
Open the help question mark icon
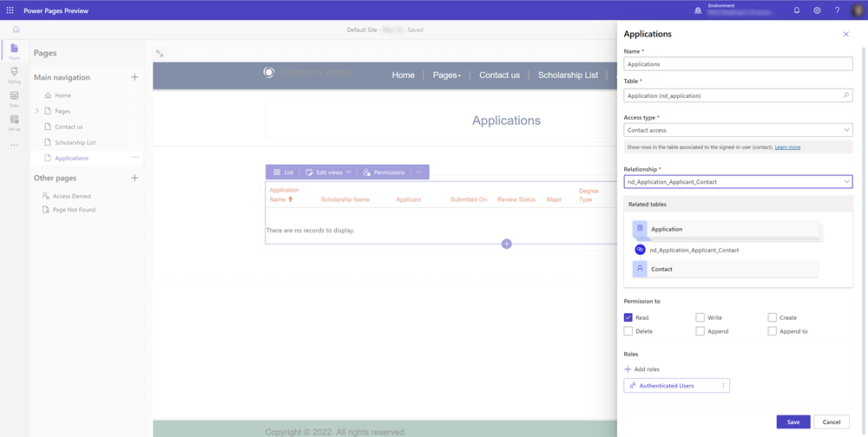[837, 10]
